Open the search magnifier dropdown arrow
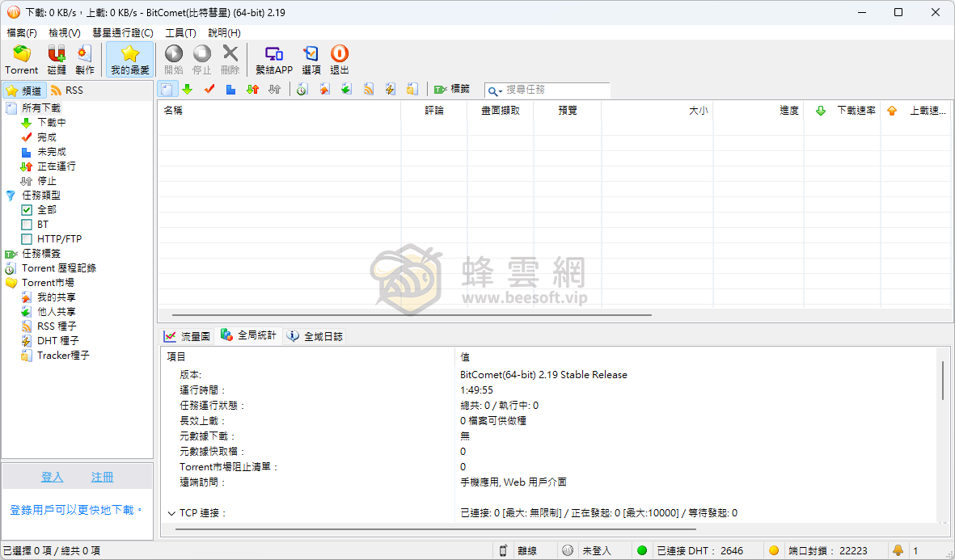 tap(501, 91)
